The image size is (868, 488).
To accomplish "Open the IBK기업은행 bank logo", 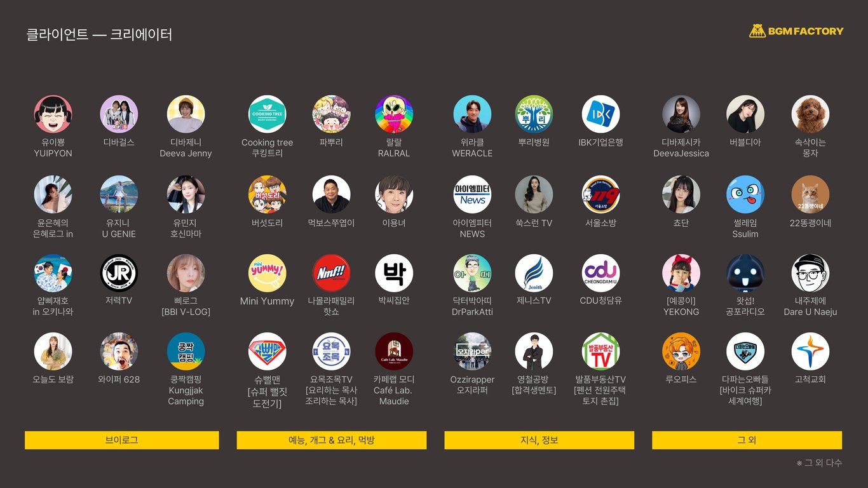I will point(600,114).
